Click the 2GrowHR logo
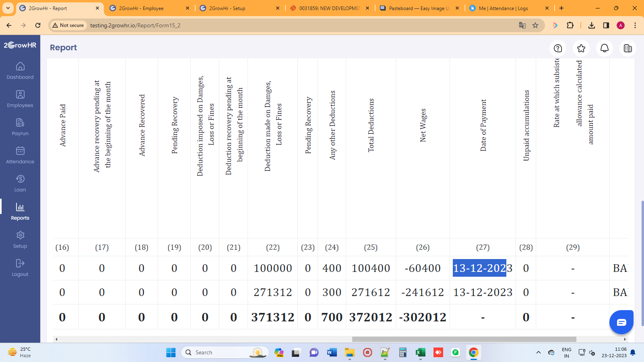Screen dimensions: 644x362 coord(20,45)
